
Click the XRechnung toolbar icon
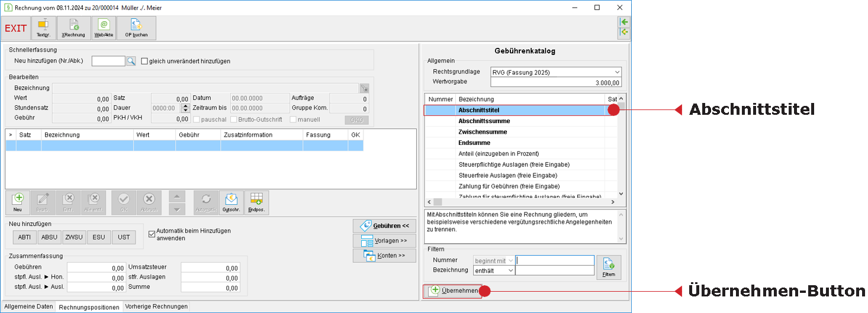pyautogui.click(x=74, y=28)
